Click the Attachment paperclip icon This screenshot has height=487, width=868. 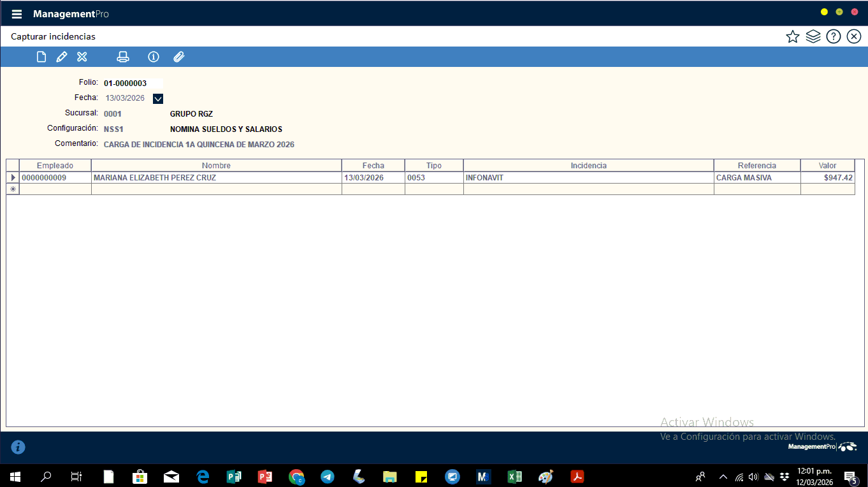pyautogui.click(x=179, y=57)
